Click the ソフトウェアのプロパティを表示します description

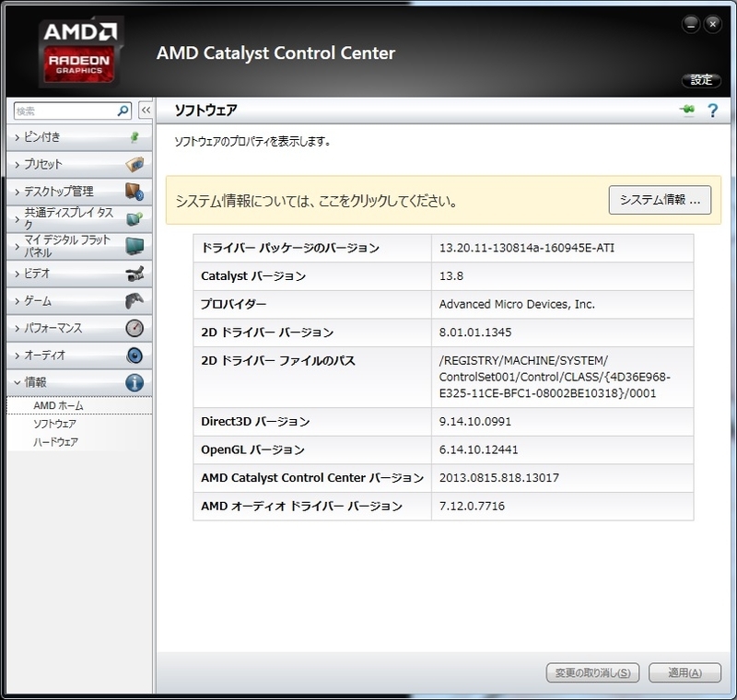(252, 141)
